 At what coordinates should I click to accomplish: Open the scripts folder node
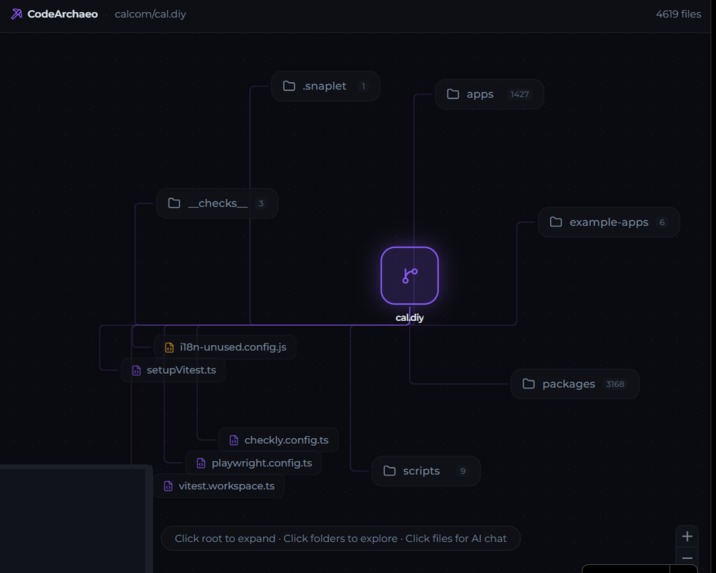426,471
